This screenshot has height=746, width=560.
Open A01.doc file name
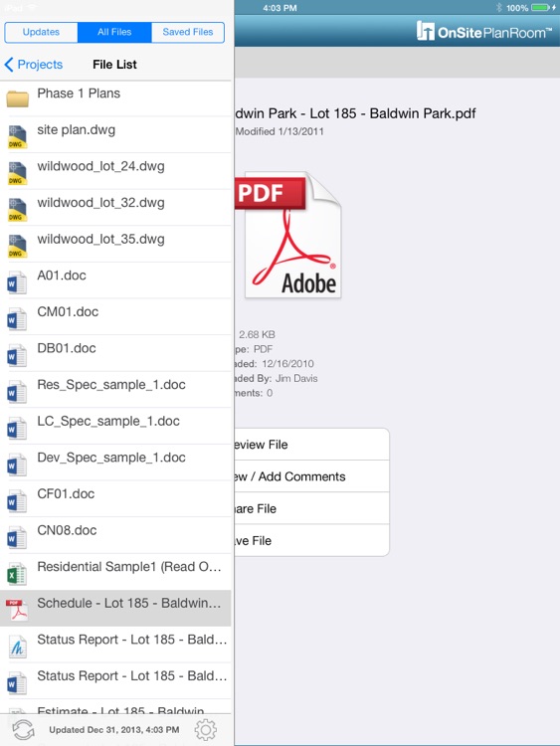[62, 276]
